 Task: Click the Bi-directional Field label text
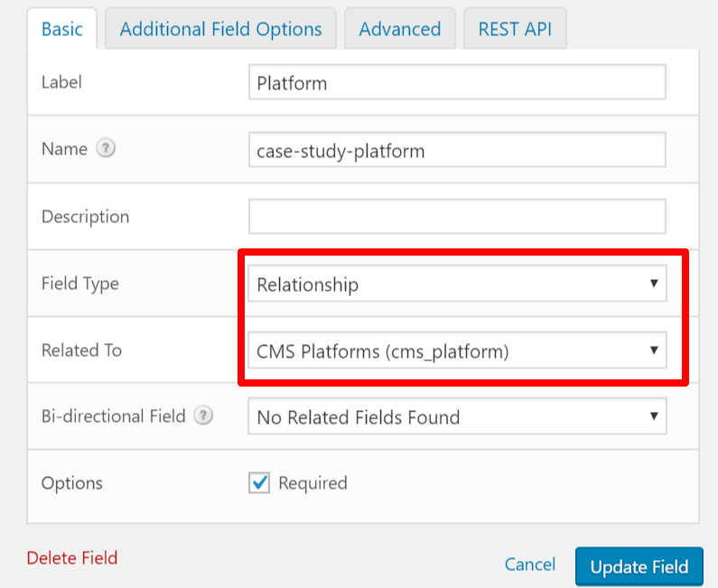[113, 415]
